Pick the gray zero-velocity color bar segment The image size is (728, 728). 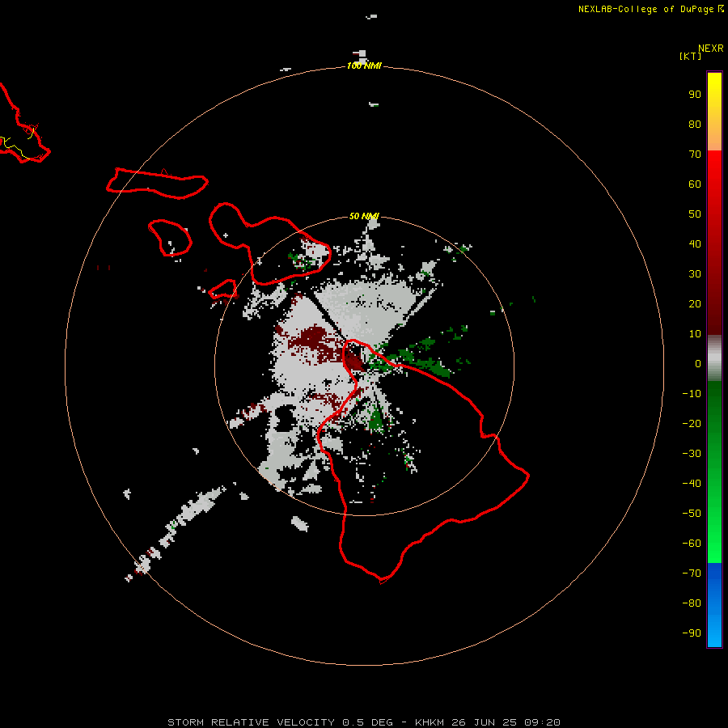714,358
